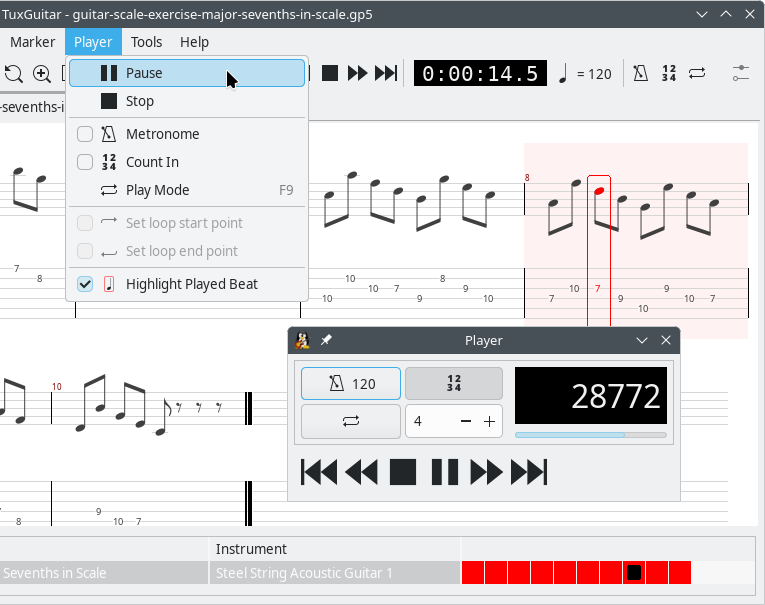The image size is (765, 605).
Task: Open the Tools menu
Action: coord(146,42)
